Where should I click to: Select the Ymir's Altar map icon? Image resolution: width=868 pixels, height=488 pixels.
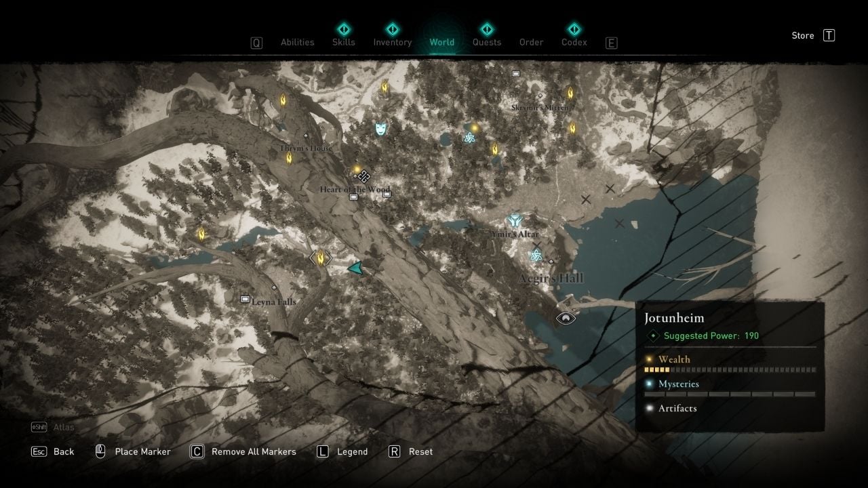(515, 220)
